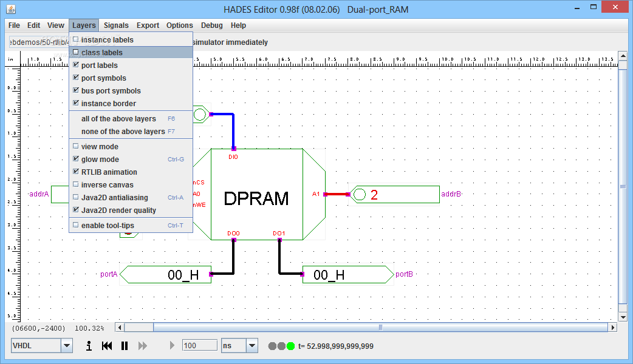
Task: Enable view mode checkbox
Action: (x=131, y=147)
